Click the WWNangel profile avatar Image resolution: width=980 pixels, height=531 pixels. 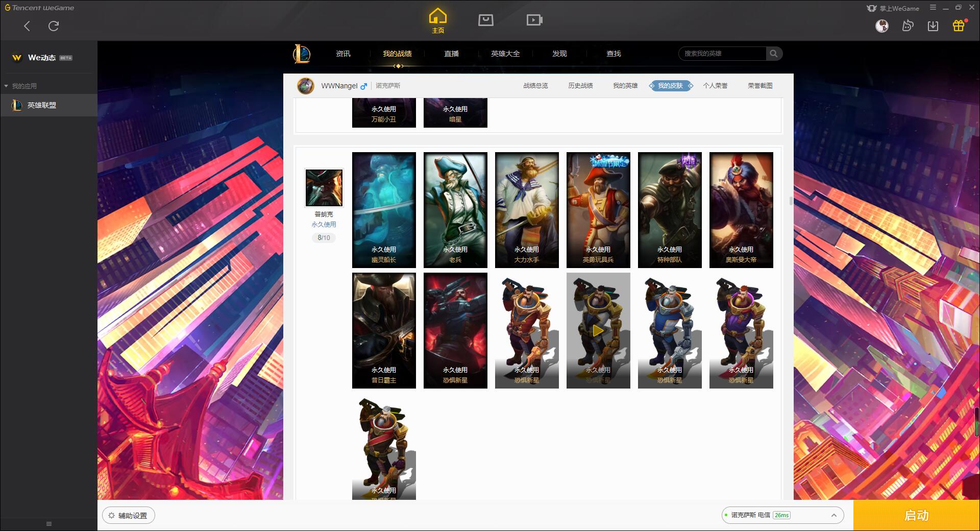[x=306, y=86]
